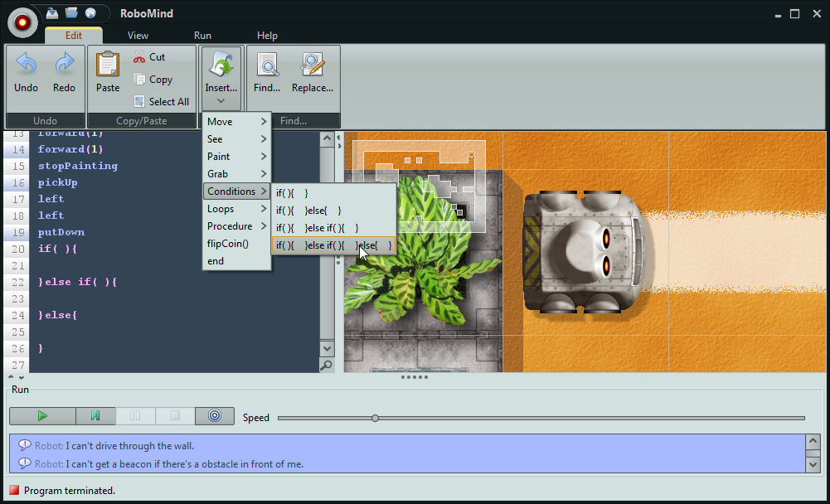Step through program with the step button
The height and width of the screenshot is (504, 830).
tap(95, 416)
